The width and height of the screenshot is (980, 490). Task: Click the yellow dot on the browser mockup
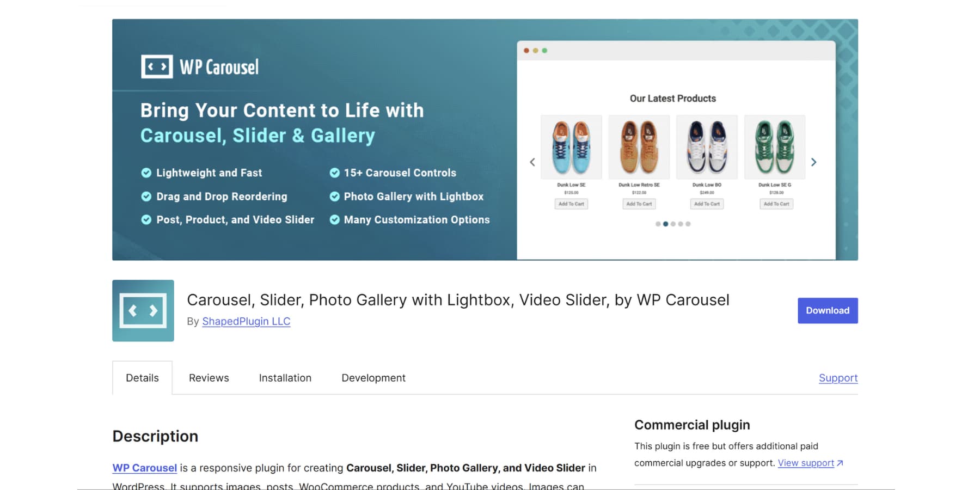(536, 50)
